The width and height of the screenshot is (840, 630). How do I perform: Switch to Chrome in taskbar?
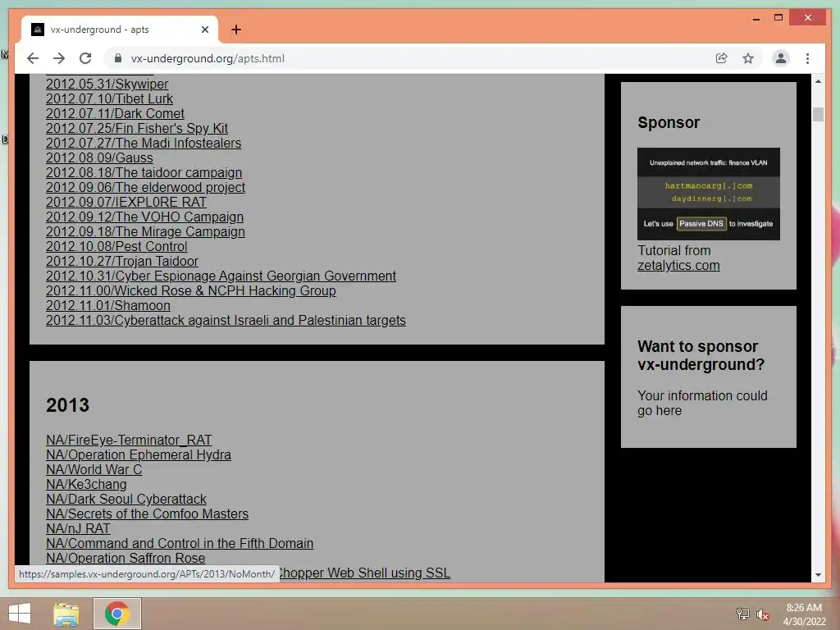coord(116,614)
